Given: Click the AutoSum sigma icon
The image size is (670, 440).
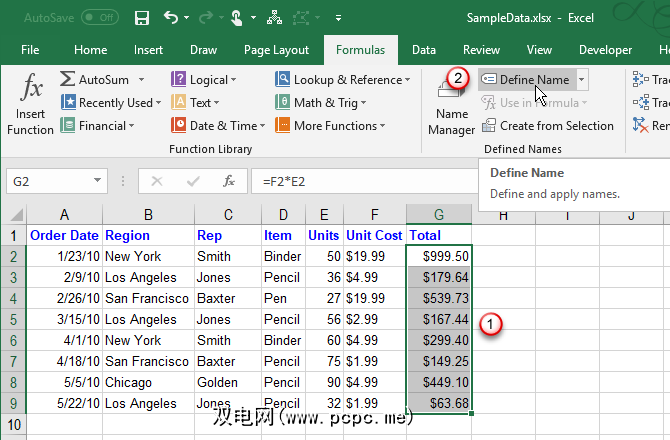Looking at the screenshot, I should pyautogui.click(x=68, y=80).
